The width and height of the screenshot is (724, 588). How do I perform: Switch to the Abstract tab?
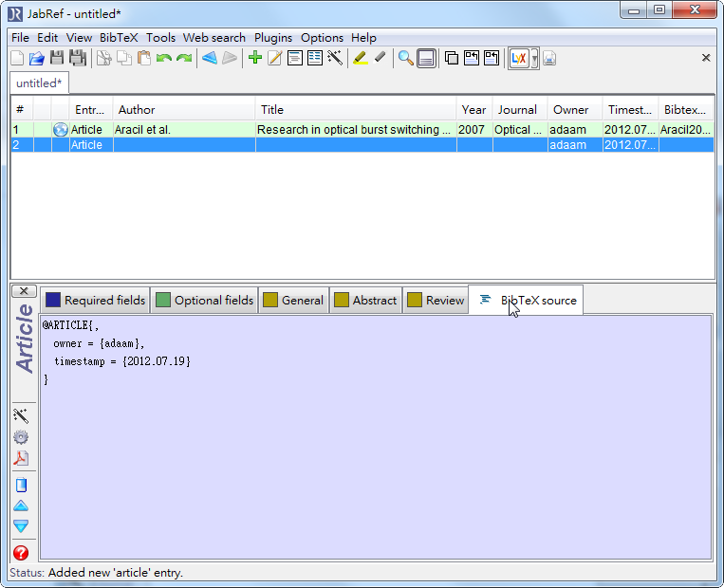coord(365,300)
